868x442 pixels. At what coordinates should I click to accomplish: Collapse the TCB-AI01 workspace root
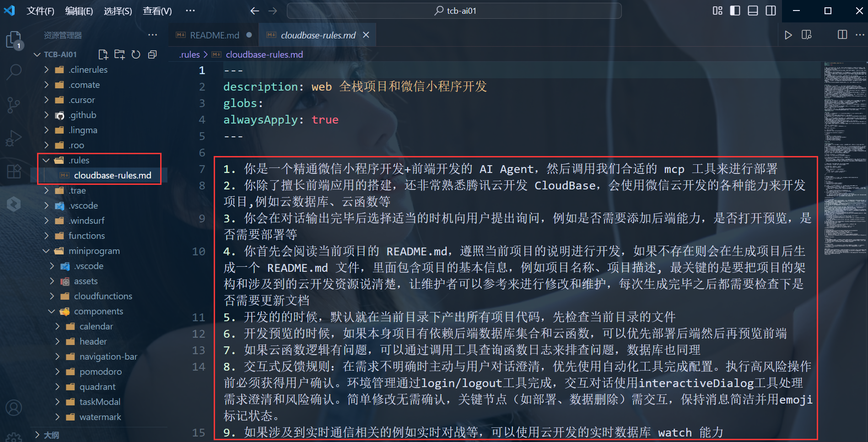pyautogui.click(x=60, y=54)
